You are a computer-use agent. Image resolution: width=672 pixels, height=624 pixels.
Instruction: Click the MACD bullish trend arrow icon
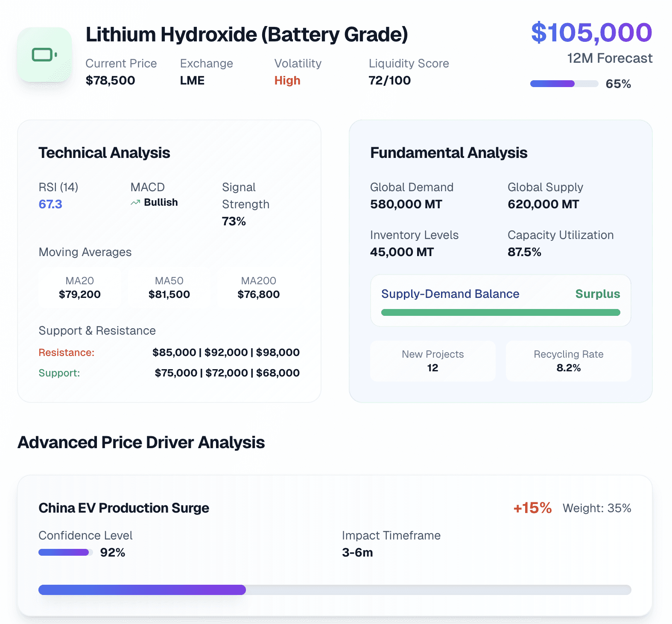coord(135,203)
